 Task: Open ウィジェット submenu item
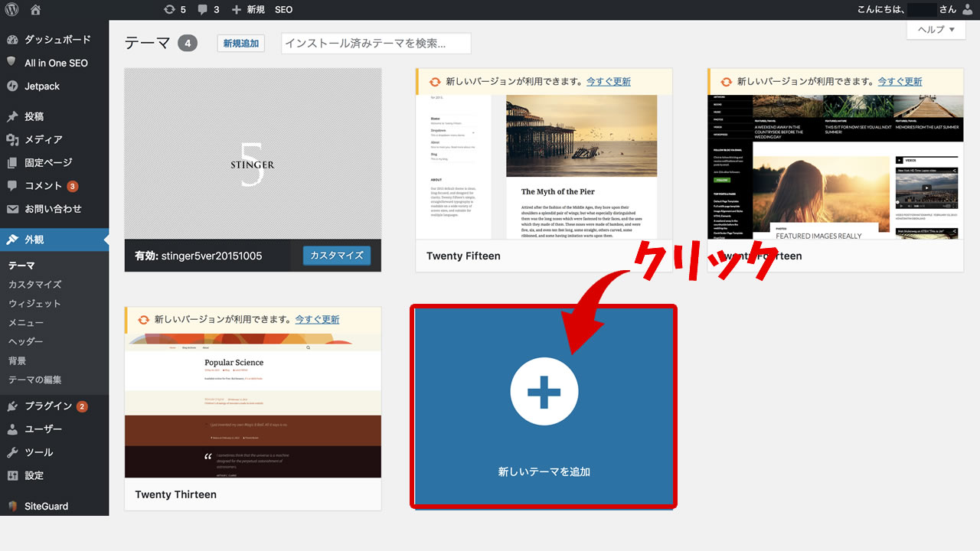(34, 304)
